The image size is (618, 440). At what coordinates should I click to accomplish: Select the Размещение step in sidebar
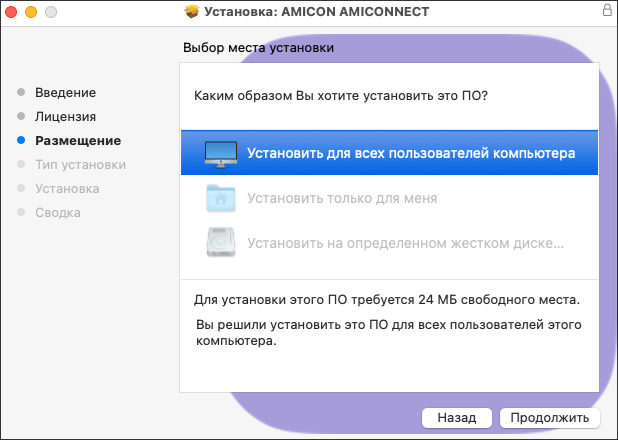tap(78, 141)
